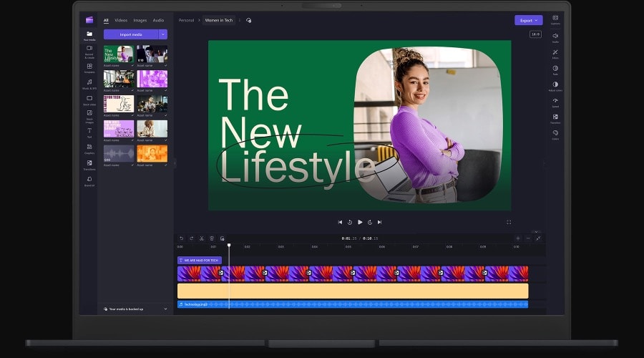Play the video preview

pyautogui.click(x=360, y=222)
